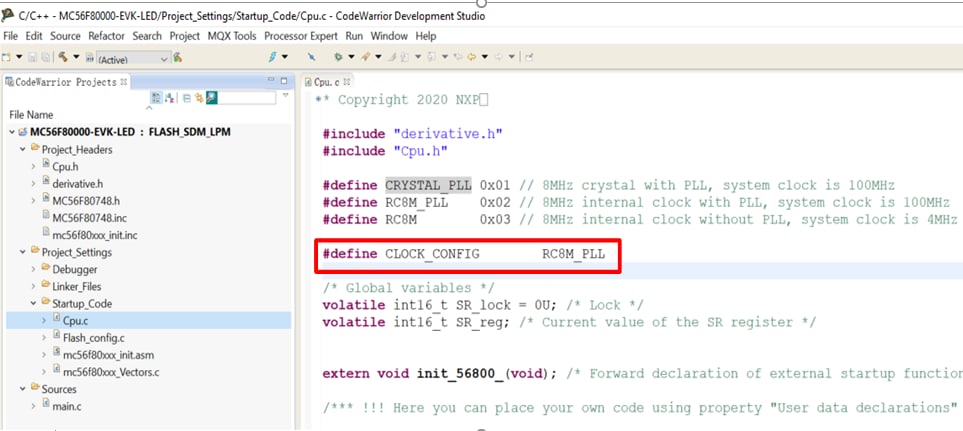Select main.c in the Sources folder
The image size is (963, 431).
pyautogui.click(x=69, y=405)
